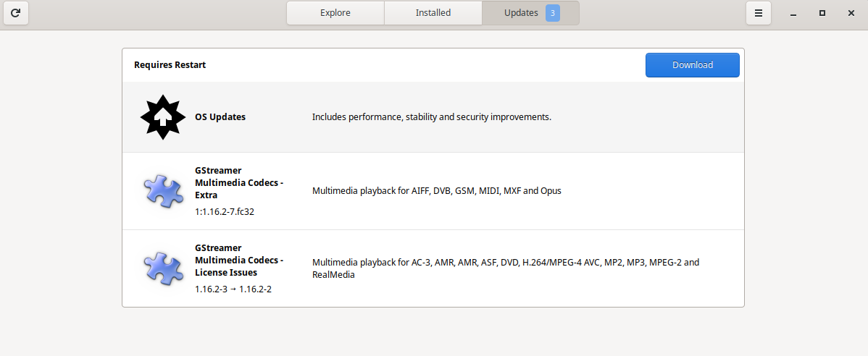Click the OS Updates star arrow icon
This screenshot has height=356, width=868.
click(163, 117)
